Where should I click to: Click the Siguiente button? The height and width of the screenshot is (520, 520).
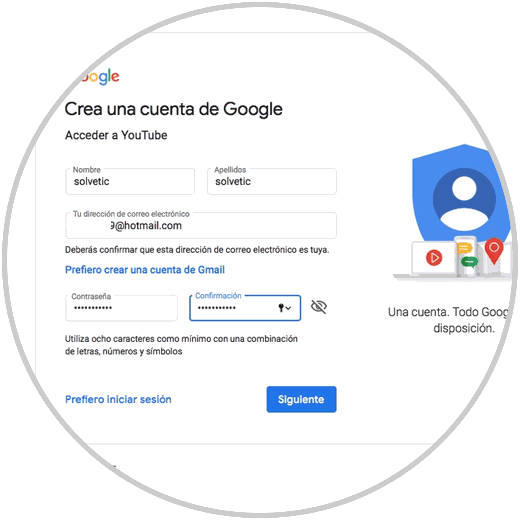(301, 399)
